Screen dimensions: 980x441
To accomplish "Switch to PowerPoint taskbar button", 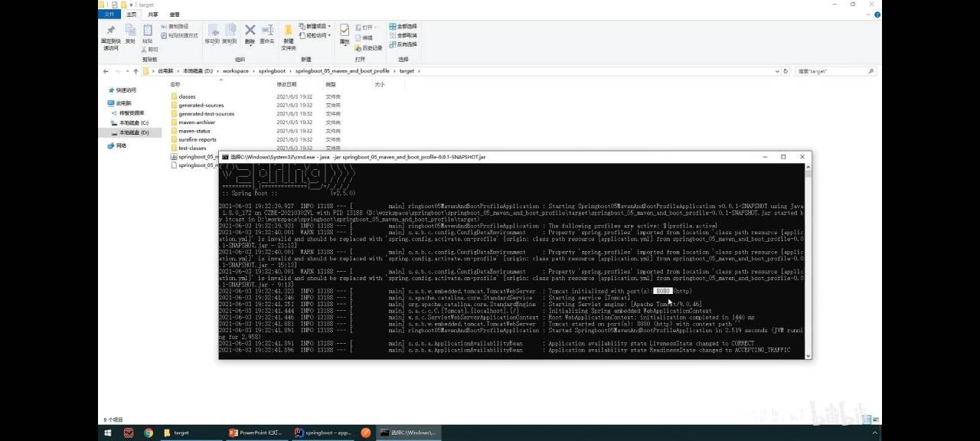I will pos(257,433).
